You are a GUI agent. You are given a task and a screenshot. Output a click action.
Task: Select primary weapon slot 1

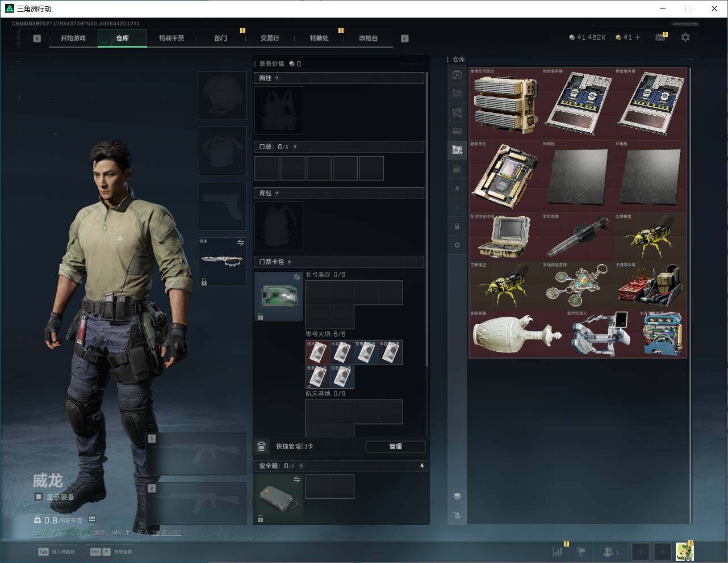(x=196, y=454)
